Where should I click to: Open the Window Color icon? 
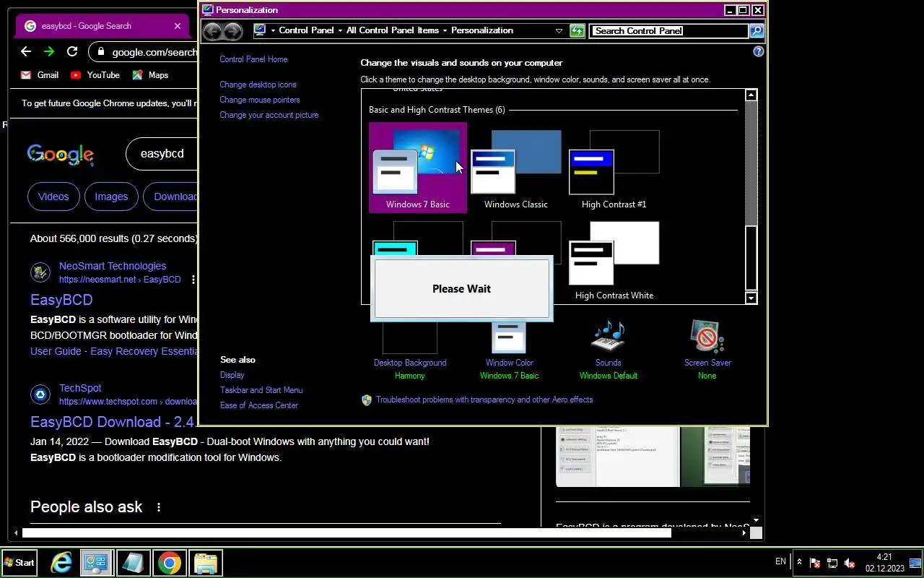[x=509, y=337]
